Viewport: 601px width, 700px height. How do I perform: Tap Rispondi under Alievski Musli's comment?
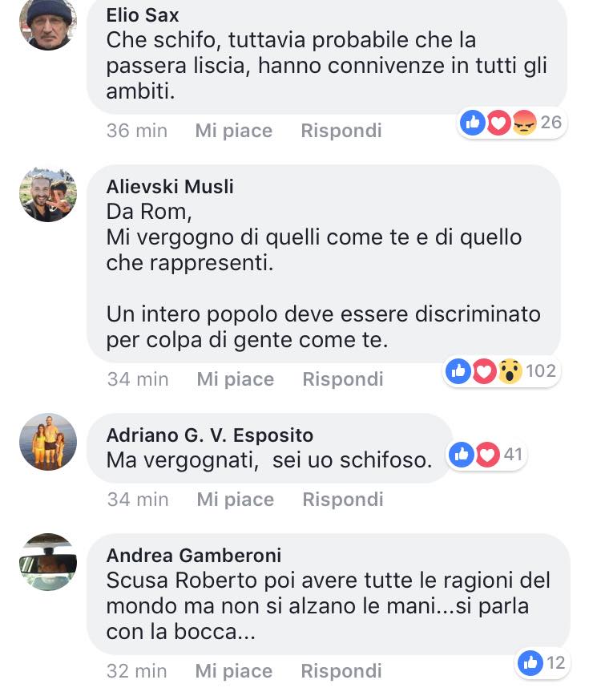[343, 379]
